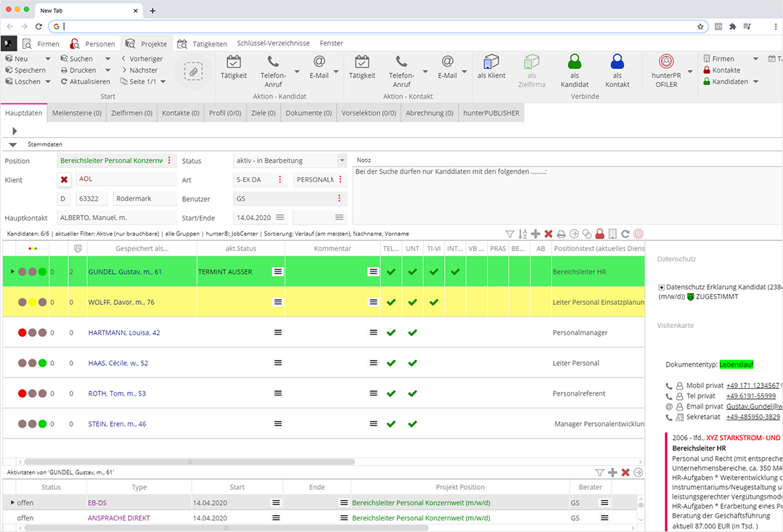
Task: Click the filter icon above candidate list
Action: (x=509, y=234)
